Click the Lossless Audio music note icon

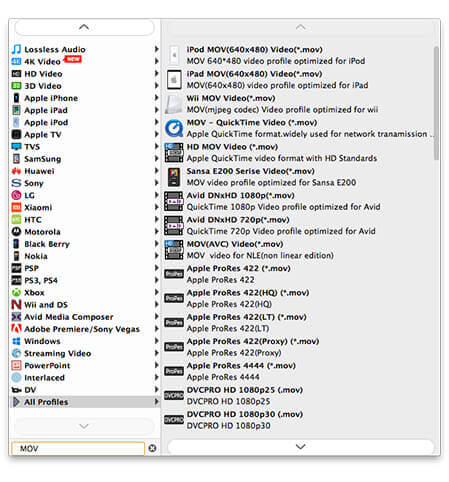(x=16, y=49)
